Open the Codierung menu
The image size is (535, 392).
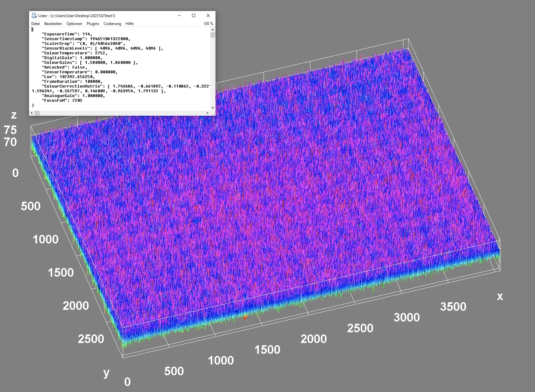[112, 24]
